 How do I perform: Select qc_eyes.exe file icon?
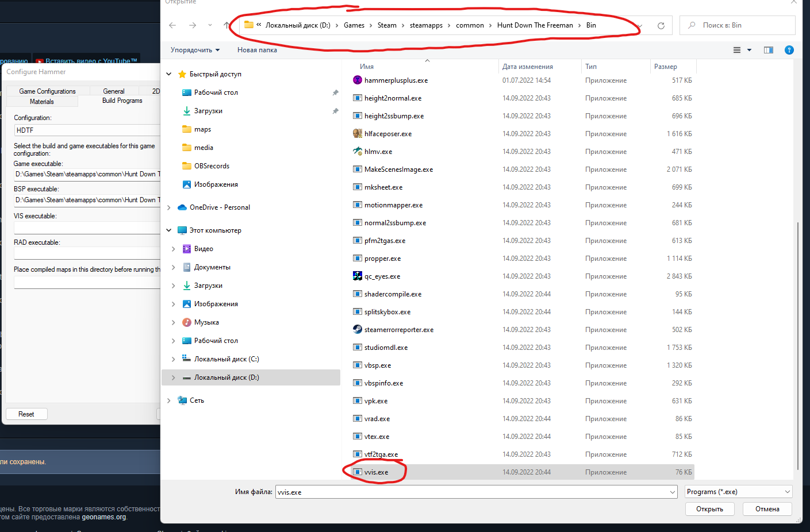click(x=358, y=276)
